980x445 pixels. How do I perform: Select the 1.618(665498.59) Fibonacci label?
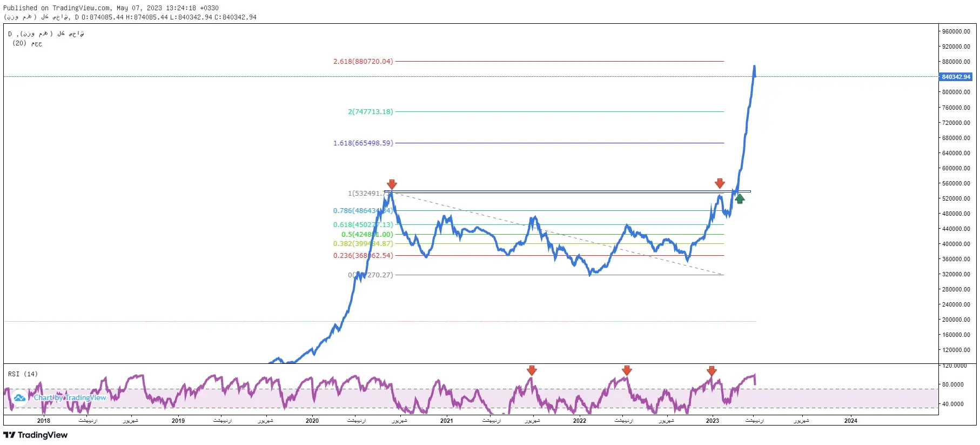point(363,143)
